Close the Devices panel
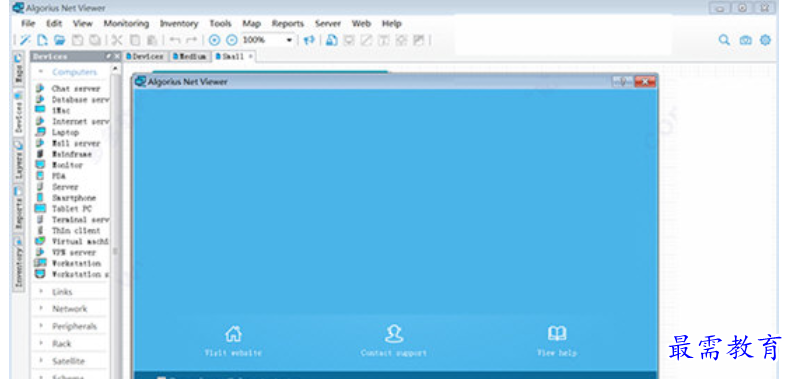The height and width of the screenshot is (379, 790). [x=117, y=56]
